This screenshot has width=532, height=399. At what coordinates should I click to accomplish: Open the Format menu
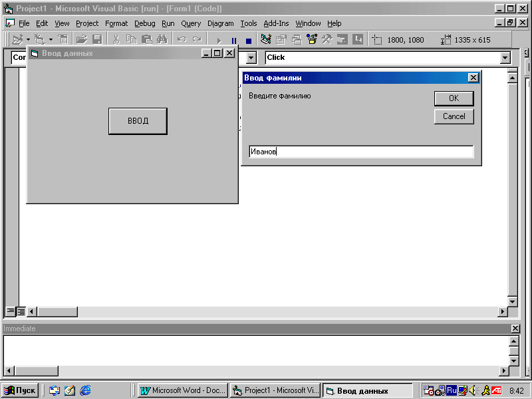tap(116, 23)
